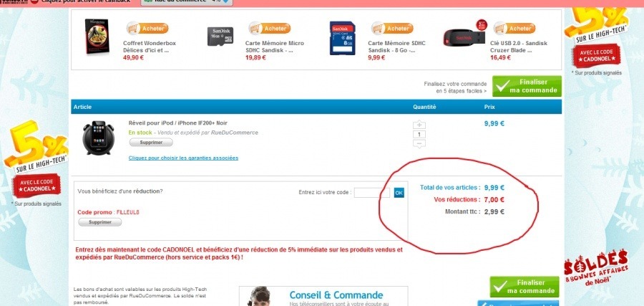View the blue SDHC 8GB card image
The image size is (644, 306).
343,38
